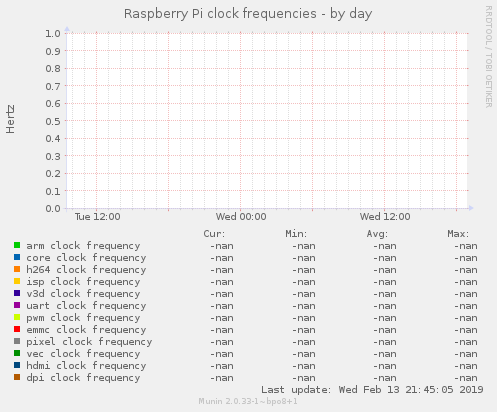Click the uart clock frequency purple swatch
This screenshot has height=412, width=497.
17,305
